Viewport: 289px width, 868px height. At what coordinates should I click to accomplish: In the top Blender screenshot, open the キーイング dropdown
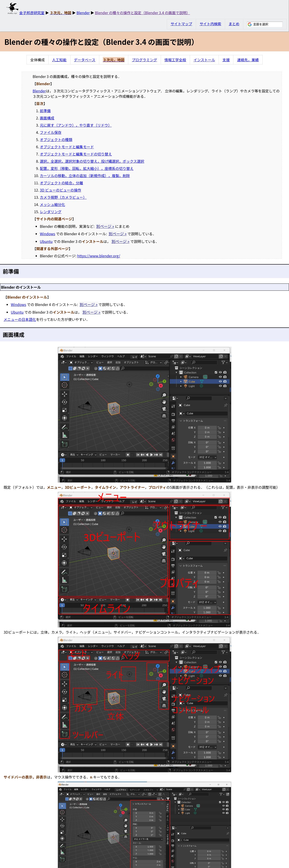(88, 455)
